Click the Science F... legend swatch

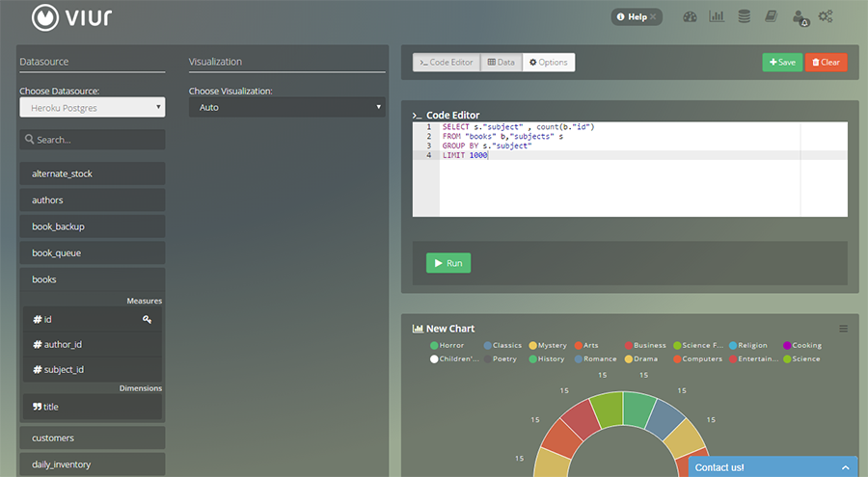(677, 345)
